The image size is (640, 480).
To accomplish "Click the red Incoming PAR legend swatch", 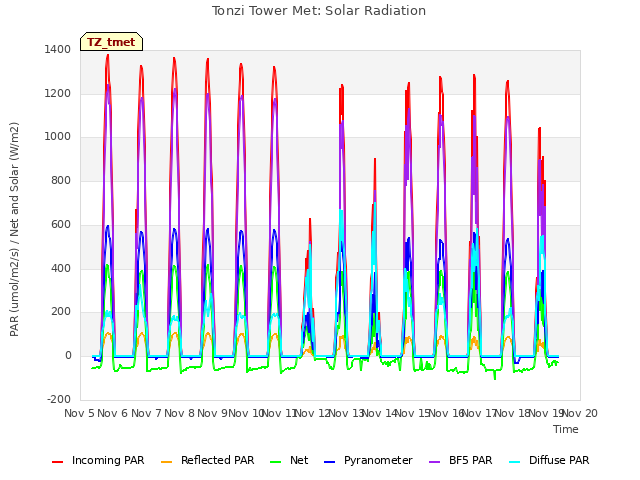I will 57,462.
